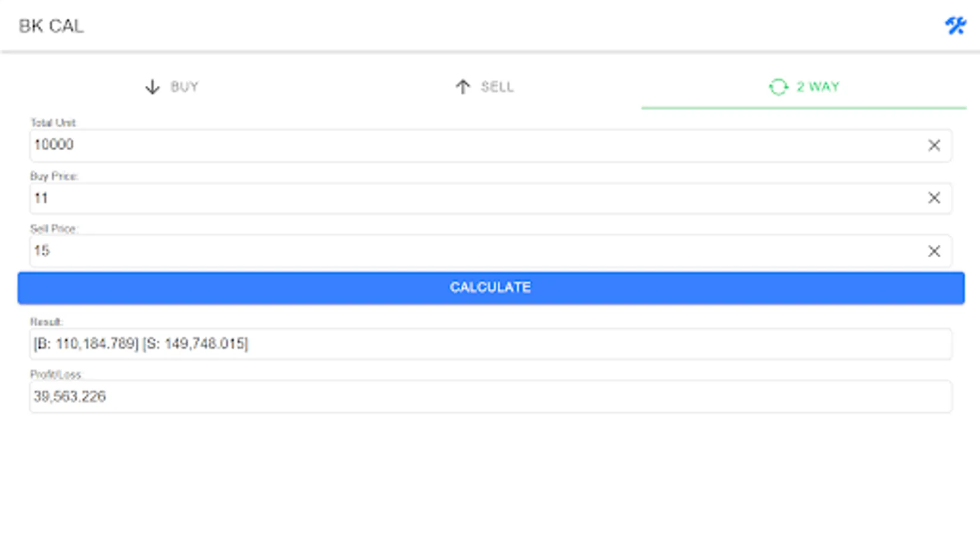Open the tools settings icon

[x=955, y=26]
